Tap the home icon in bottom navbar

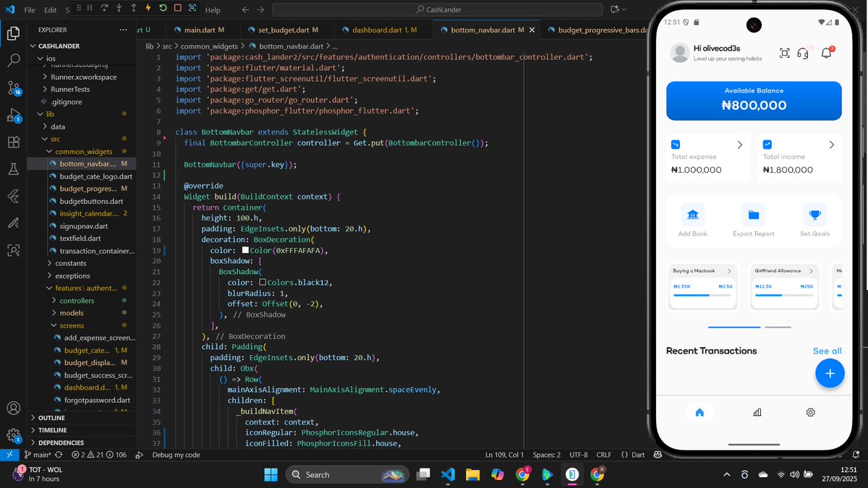pyautogui.click(x=699, y=412)
